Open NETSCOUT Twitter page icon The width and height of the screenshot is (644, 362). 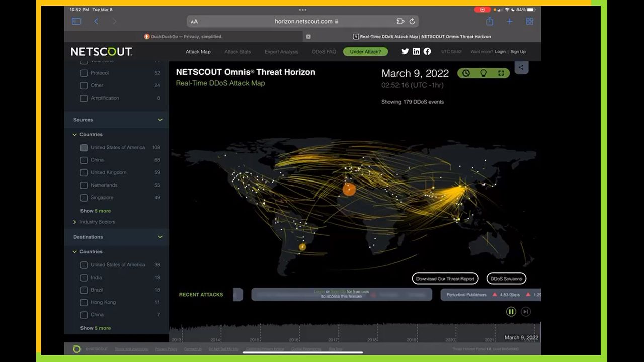[405, 51]
